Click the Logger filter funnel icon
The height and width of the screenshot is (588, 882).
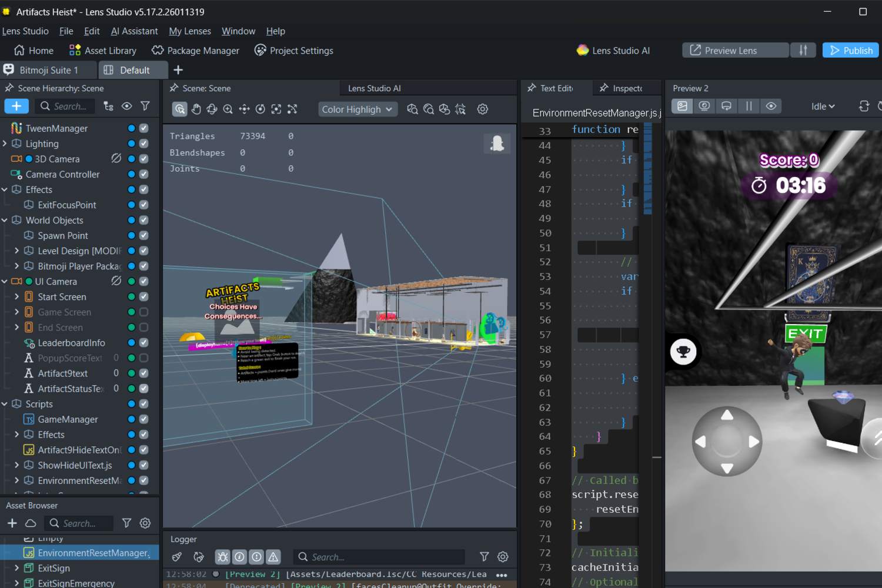pos(484,557)
